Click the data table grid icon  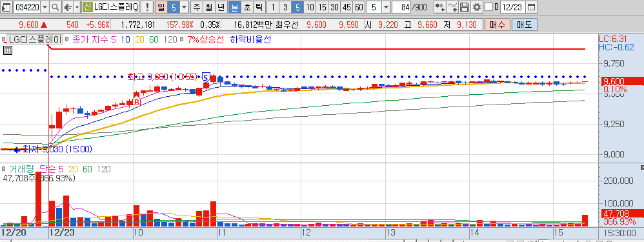pyautogui.click(x=7, y=50)
